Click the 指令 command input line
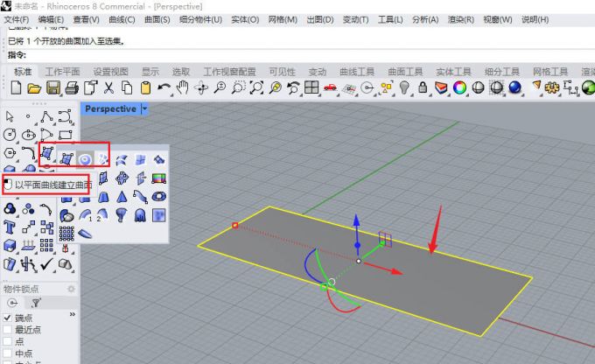This screenshot has height=364, width=595. coord(301,55)
